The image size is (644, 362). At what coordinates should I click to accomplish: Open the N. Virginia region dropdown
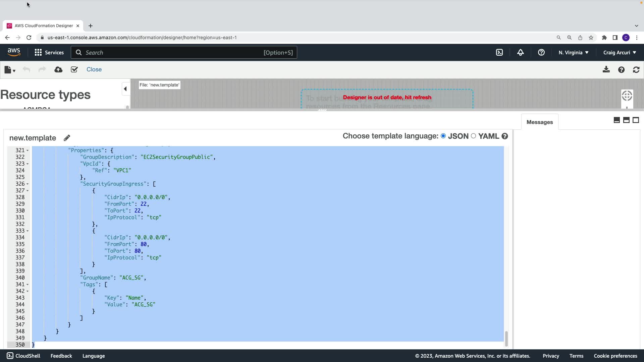[x=573, y=53]
